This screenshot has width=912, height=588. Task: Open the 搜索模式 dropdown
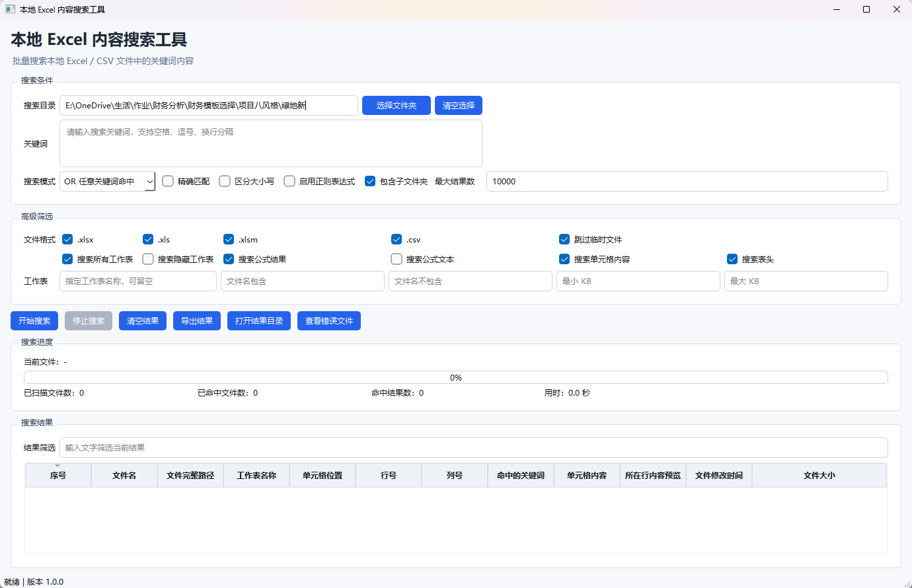[108, 181]
